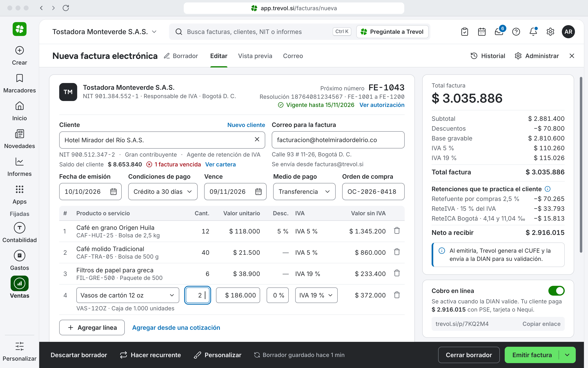Open Informes in the sidebar
The image size is (588, 368).
tap(19, 167)
